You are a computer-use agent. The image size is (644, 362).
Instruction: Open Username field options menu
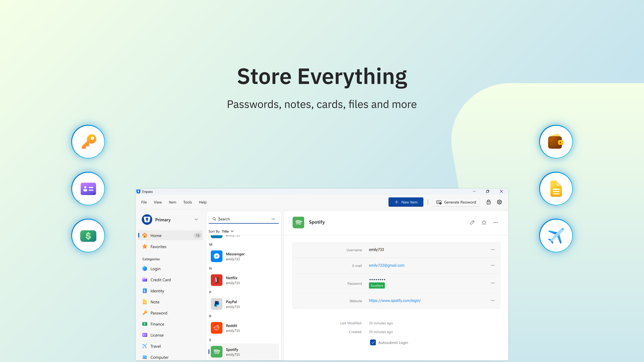tap(493, 250)
